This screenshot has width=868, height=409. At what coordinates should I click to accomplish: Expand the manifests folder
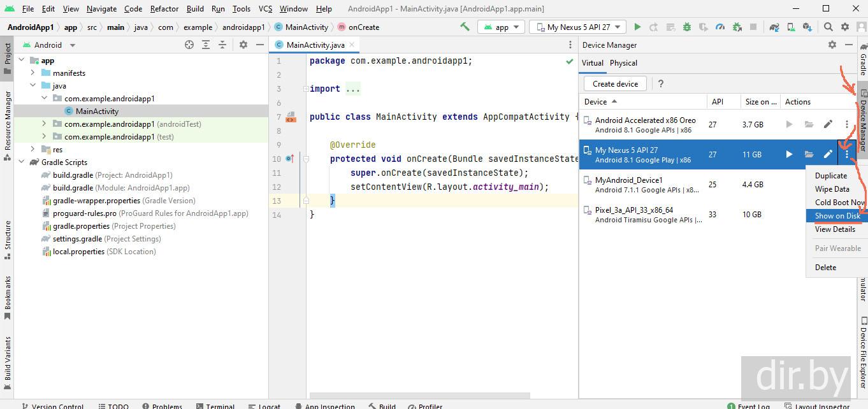coord(33,73)
